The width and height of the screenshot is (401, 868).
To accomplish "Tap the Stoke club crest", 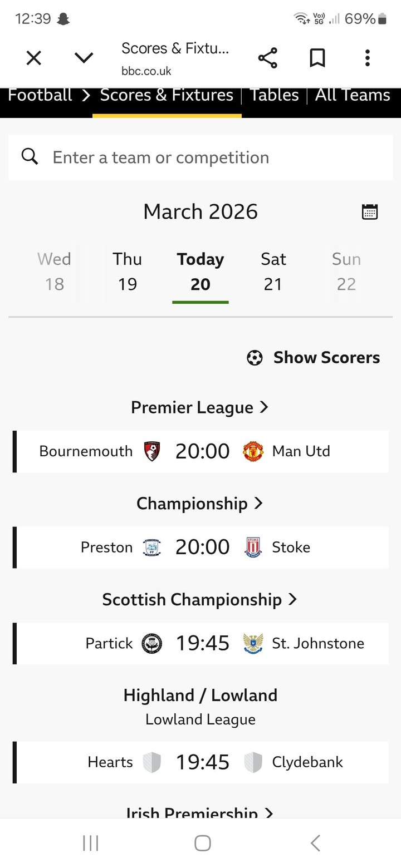I will click(x=253, y=548).
